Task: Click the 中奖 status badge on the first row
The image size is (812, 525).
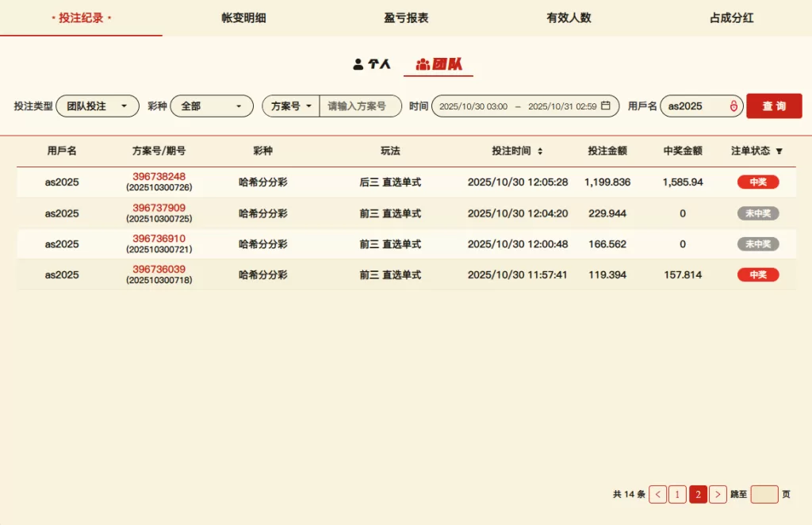Action: point(758,182)
